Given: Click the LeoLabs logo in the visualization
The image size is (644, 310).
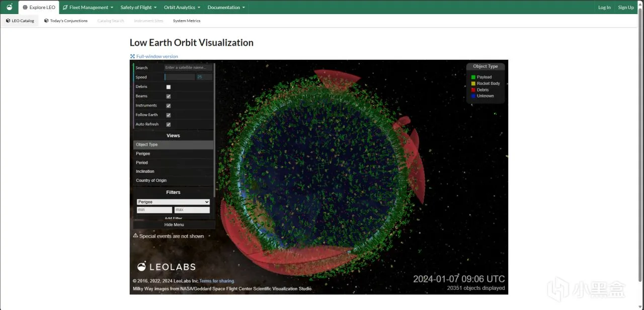Looking at the screenshot, I should [x=166, y=266].
